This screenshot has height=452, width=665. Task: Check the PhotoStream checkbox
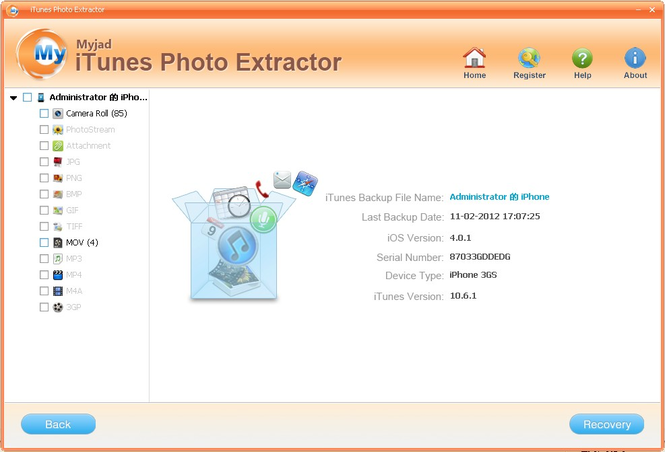44,129
